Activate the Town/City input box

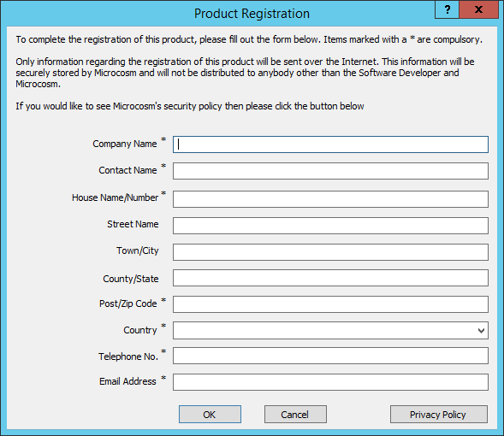(330, 252)
